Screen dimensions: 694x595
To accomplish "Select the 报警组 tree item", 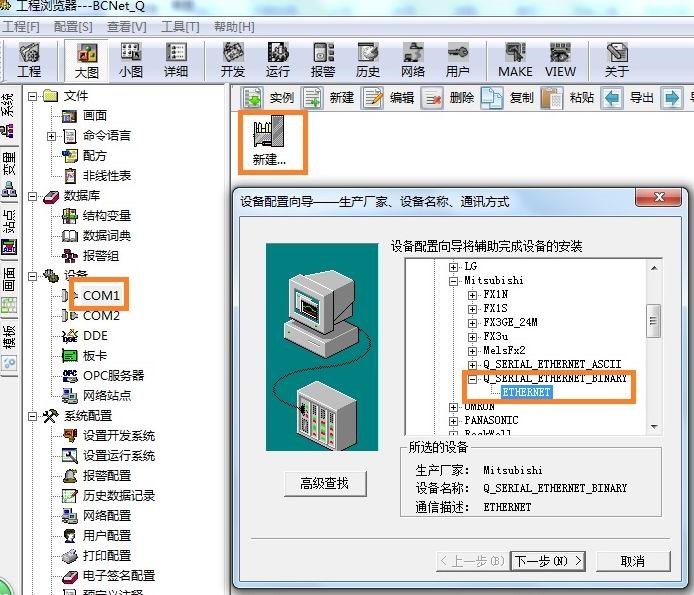I will tap(100, 255).
